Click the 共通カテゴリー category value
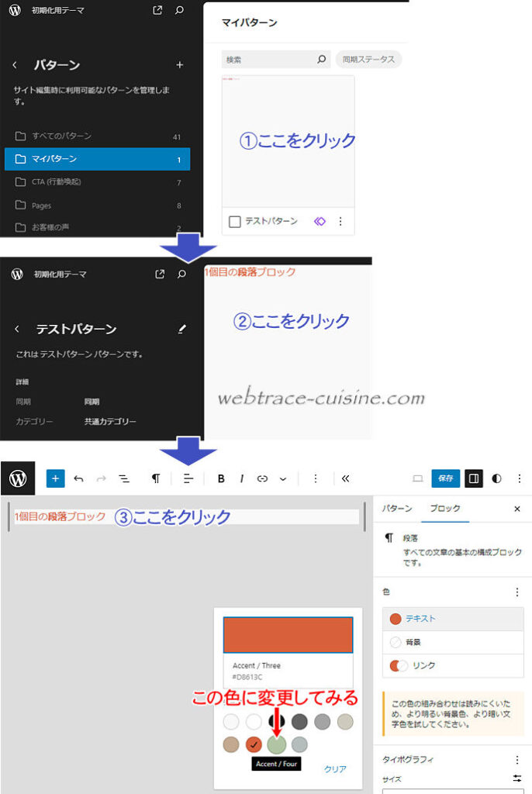 110,421
